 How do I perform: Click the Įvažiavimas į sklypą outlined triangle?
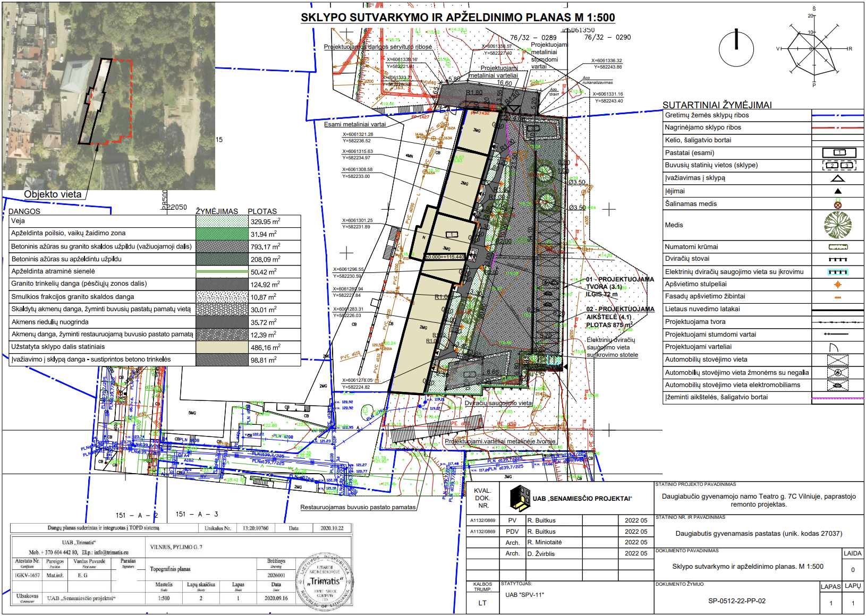click(x=837, y=178)
